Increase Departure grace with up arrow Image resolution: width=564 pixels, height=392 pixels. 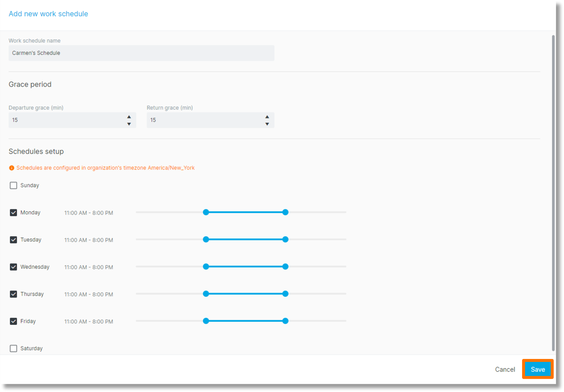pyautogui.click(x=129, y=117)
